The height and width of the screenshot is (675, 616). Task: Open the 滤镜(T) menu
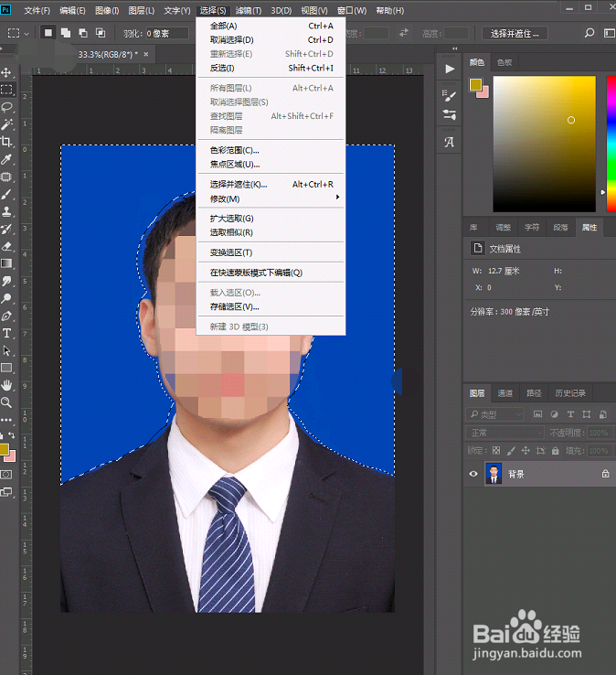click(249, 10)
